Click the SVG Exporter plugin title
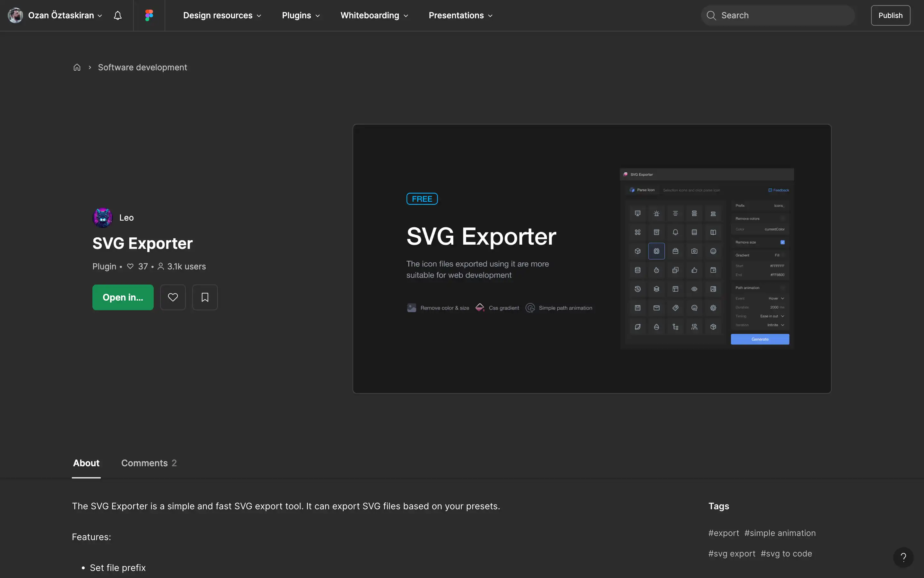924x578 pixels. (x=142, y=243)
